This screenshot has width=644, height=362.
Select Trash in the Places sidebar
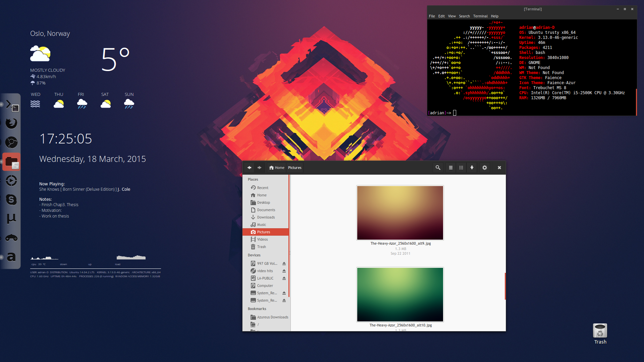[266, 247]
